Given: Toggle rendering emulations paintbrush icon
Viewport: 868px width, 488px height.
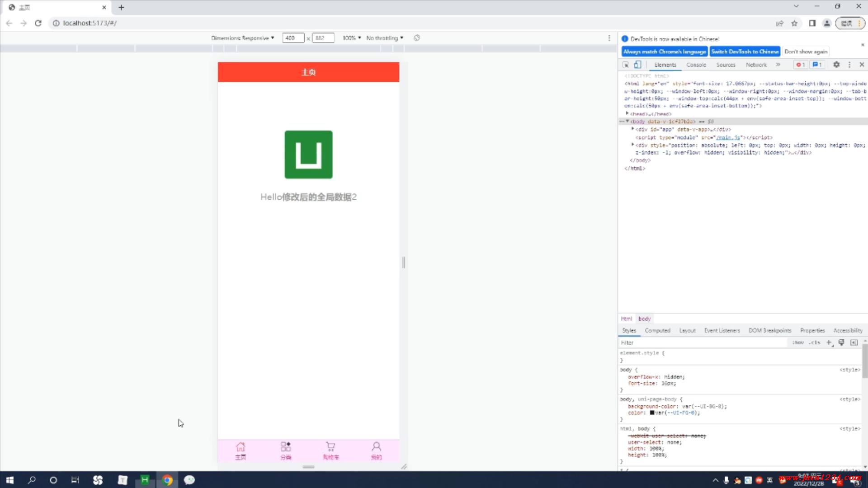Looking at the screenshot, I should pyautogui.click(x=841, y=343).
